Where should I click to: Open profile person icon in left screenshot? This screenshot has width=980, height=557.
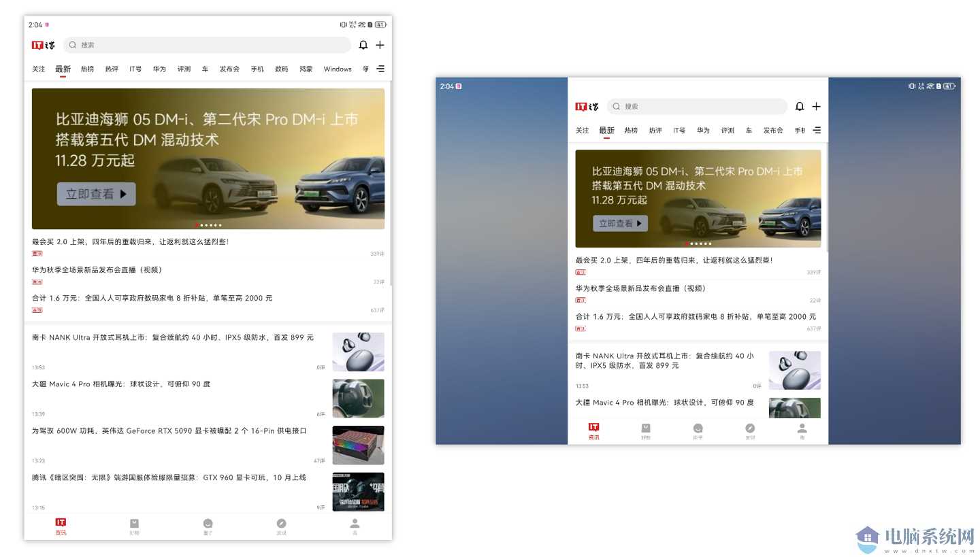click(x=355, y=523)
